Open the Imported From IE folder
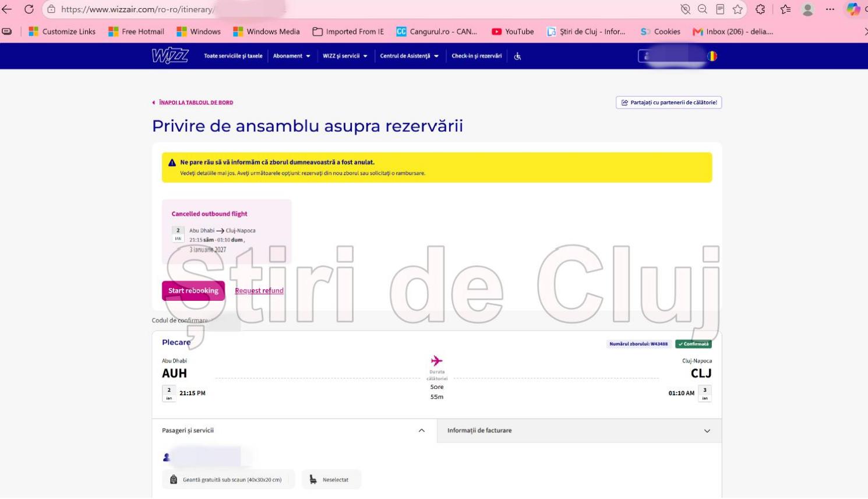This screenshot has width=868, height=499. tap(348, 31)
